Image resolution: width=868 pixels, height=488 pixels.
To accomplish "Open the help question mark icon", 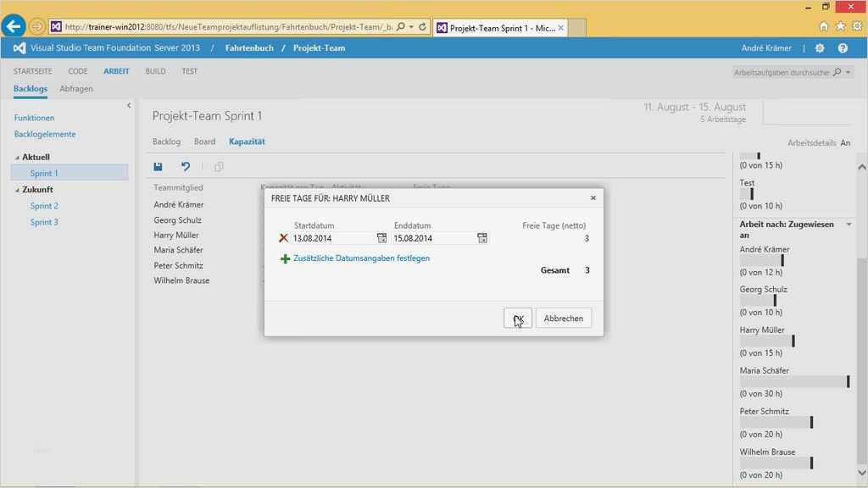I will (843, 48).
